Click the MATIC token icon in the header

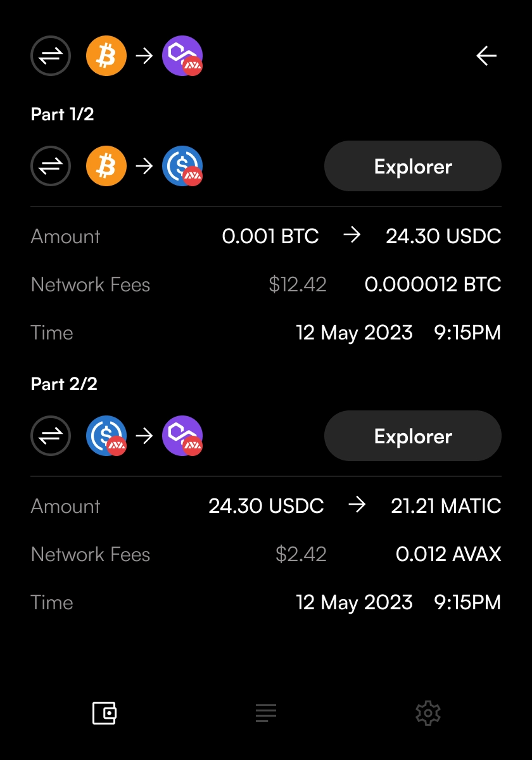pyautogui.click(x=182, y=56)
